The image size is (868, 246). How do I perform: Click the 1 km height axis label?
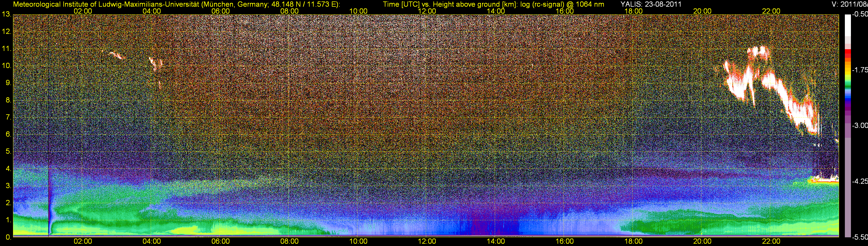tap(8, 221)
